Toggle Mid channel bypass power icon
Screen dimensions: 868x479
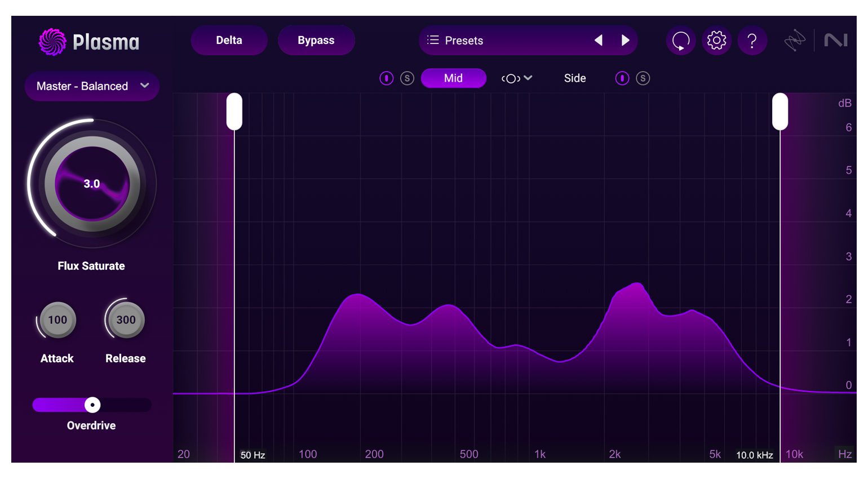coord(386,78)
